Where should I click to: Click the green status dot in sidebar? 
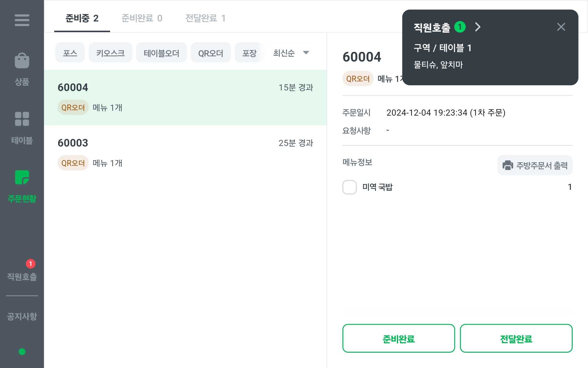click(22, 352)
